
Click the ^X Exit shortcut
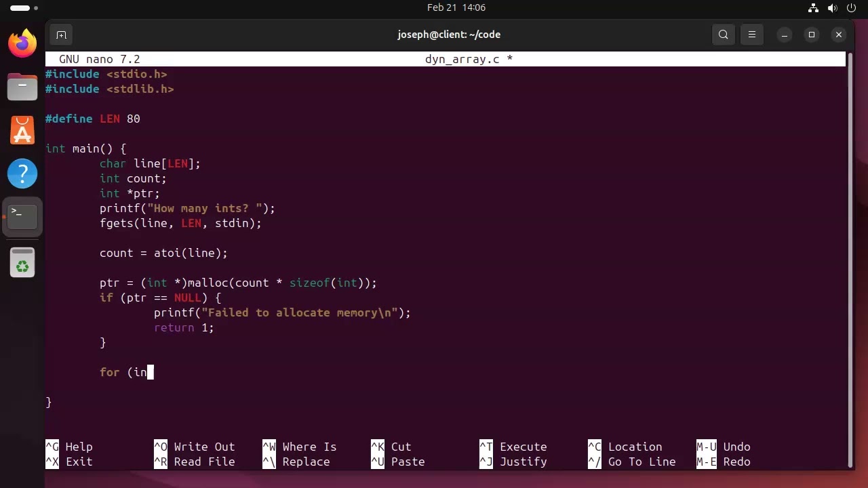click(x=69, y=462)
